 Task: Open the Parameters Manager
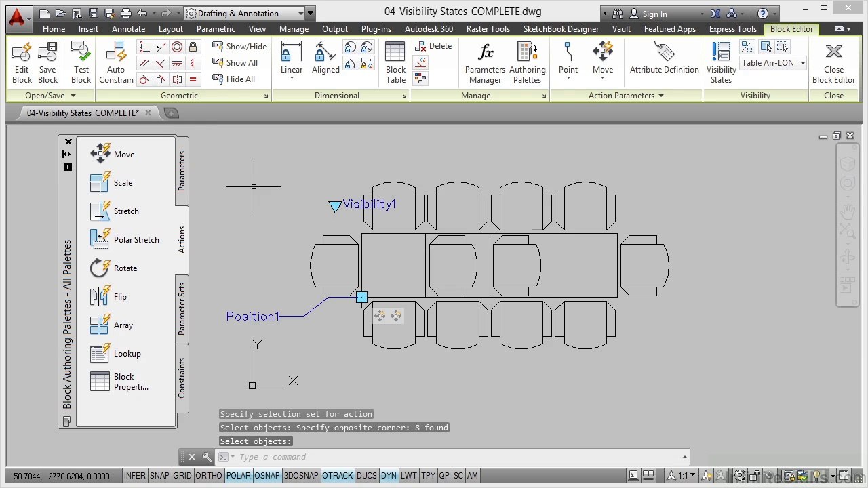485,62
